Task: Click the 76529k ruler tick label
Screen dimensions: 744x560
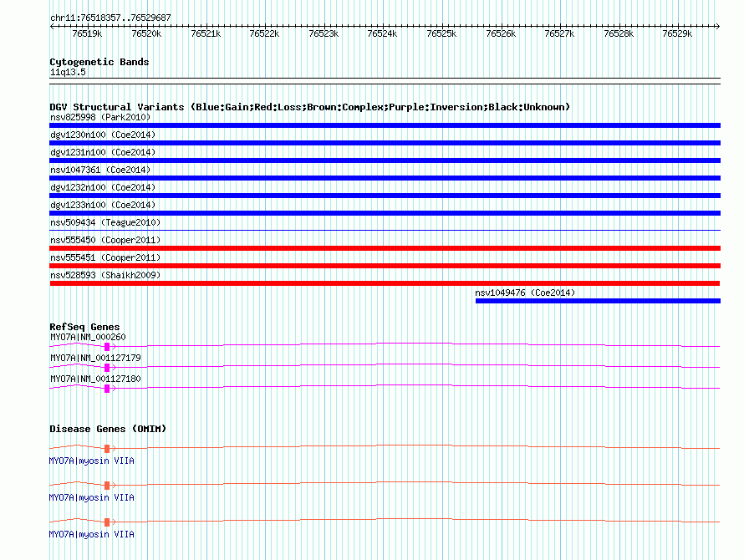Action: click(678, 33)
